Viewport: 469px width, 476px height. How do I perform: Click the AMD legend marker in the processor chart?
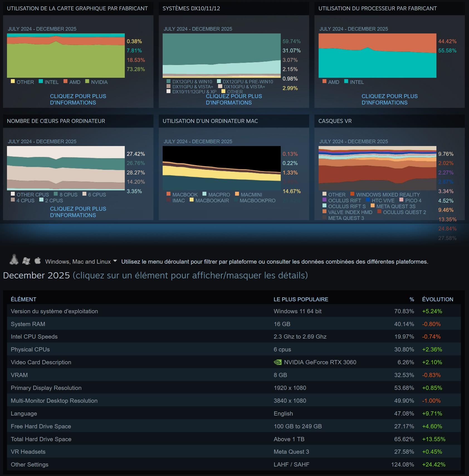pyautogui.click(x=324, y=82)
